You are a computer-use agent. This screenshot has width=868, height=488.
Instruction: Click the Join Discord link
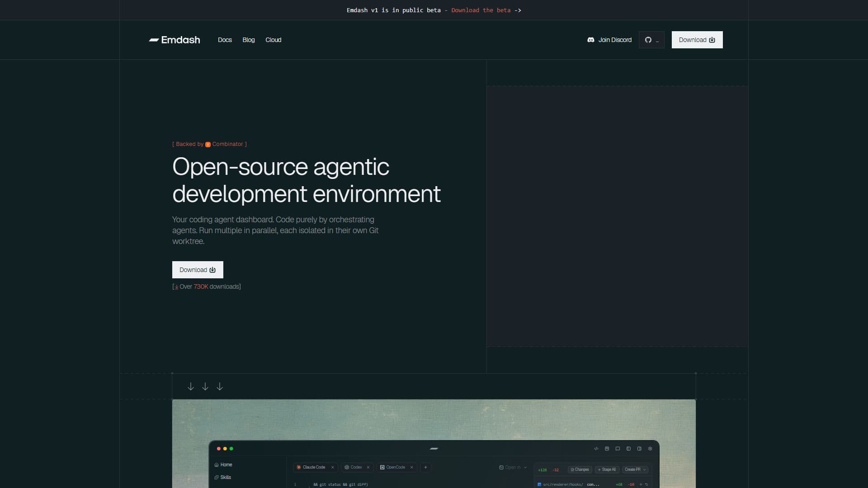point(609,40)
